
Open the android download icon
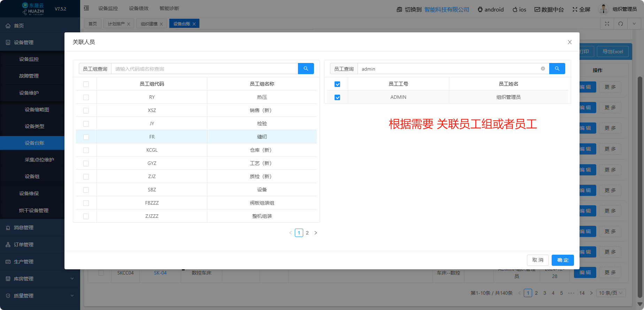coord(480,9)
